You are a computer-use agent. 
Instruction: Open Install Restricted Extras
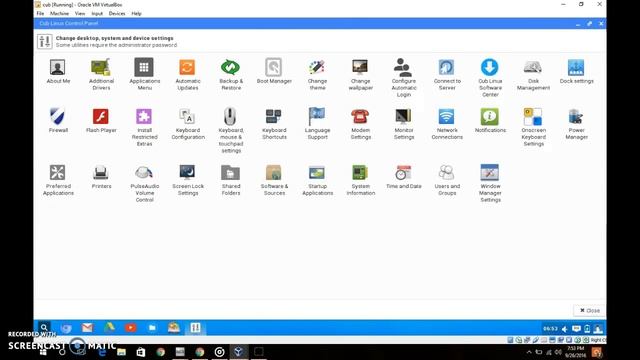click(x=144, y=127)
